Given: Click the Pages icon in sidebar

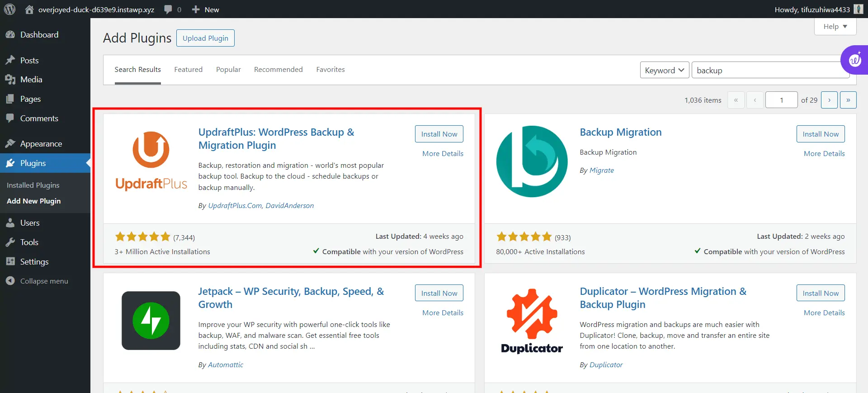Looking at the screenshot, I should click(x=10, y=99).
